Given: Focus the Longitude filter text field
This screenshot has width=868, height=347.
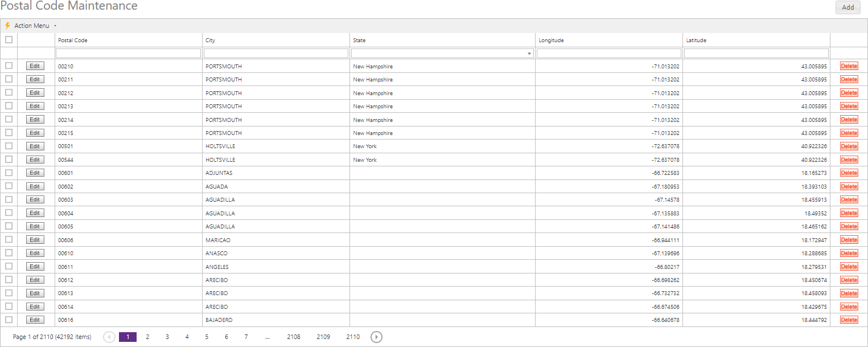Looking at the screenshot, I should 608,54.
